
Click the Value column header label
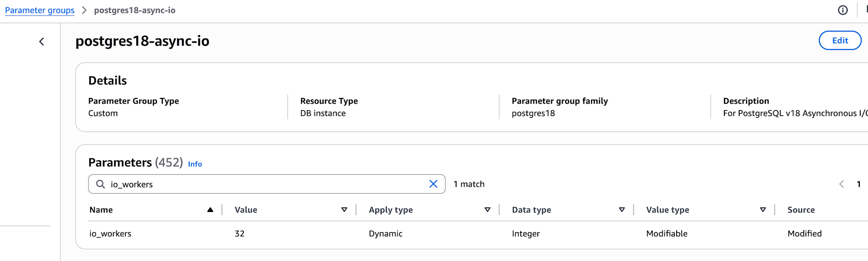tap(246, 210)
